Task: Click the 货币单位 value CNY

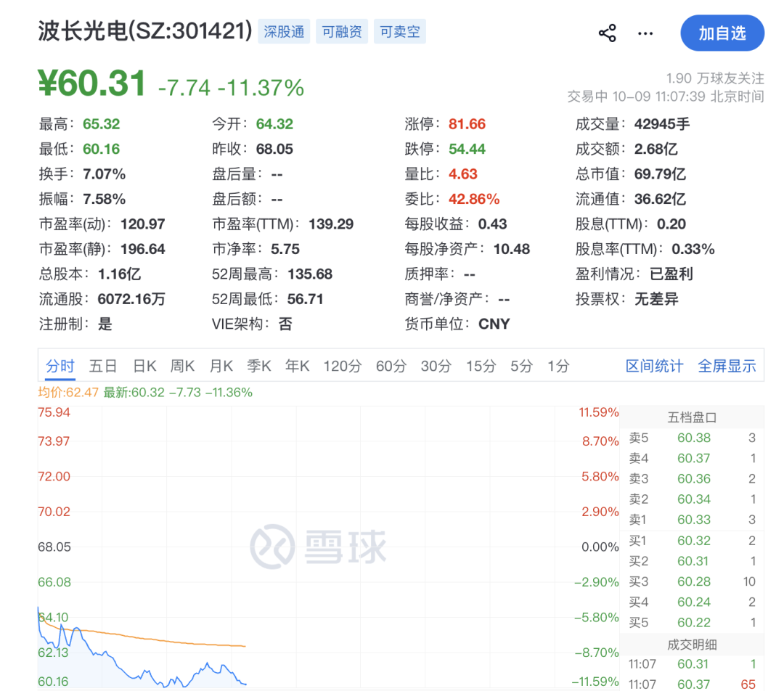Action: pyautogui.click(x=494, y=324)
